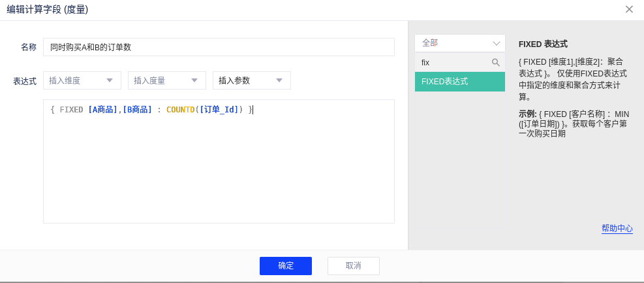Screen dimensions: 644x283
Task: Click the 确定 button
Action: click(286, 265)
